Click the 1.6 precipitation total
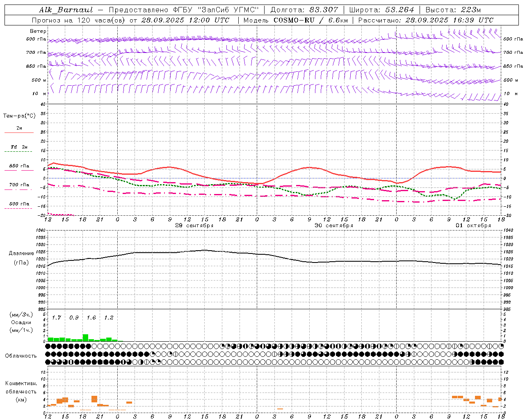Viewport: 525px width, 420px height. pos(91,317)
